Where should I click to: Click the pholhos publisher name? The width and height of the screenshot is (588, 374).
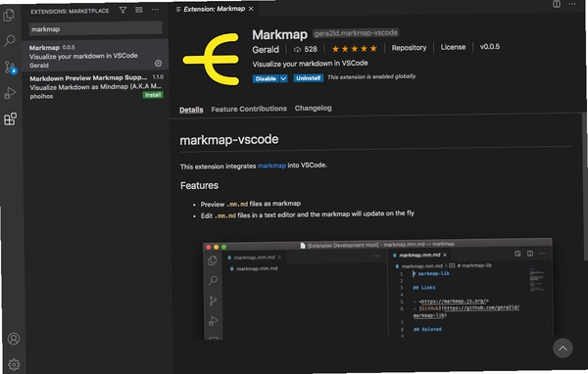pyautogui.click(x=41, y=96)
